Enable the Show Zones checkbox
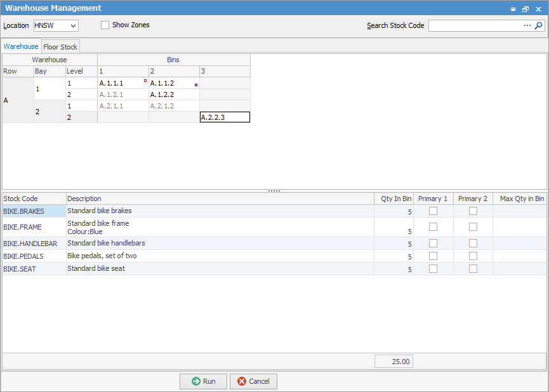Screen dimensions: 549x392 click(x=105, y=25)
